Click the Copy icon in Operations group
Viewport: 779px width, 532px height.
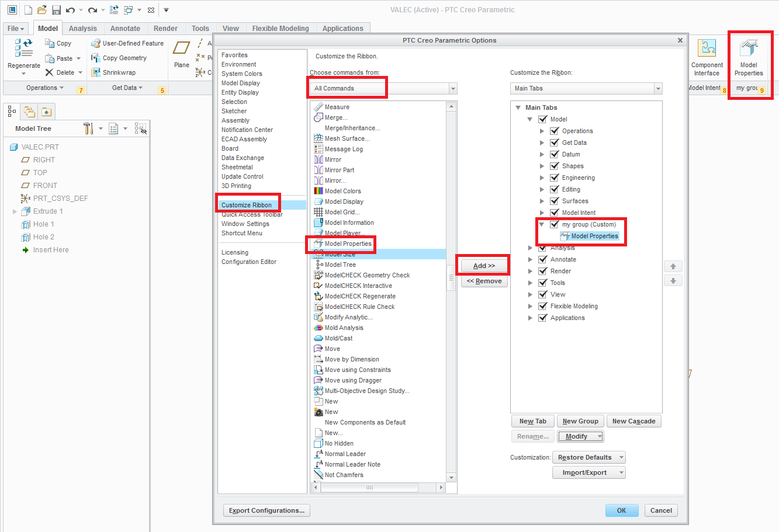point(50,43)
